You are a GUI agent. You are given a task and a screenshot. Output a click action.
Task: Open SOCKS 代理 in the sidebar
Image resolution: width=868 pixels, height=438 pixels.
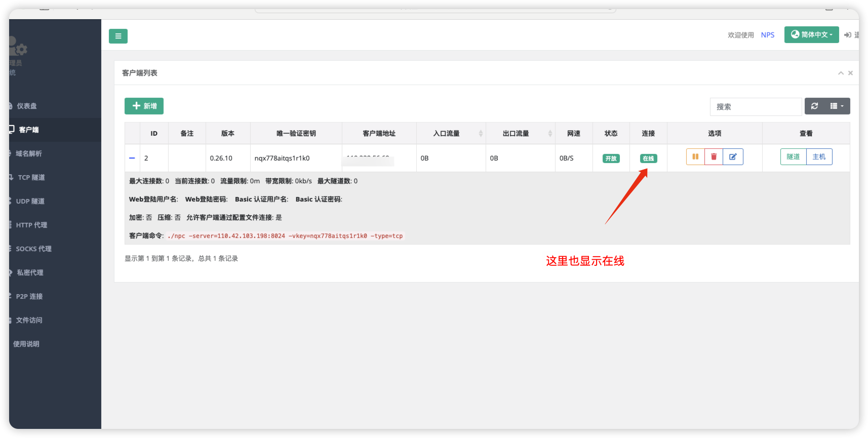click(x=55, y=249)
